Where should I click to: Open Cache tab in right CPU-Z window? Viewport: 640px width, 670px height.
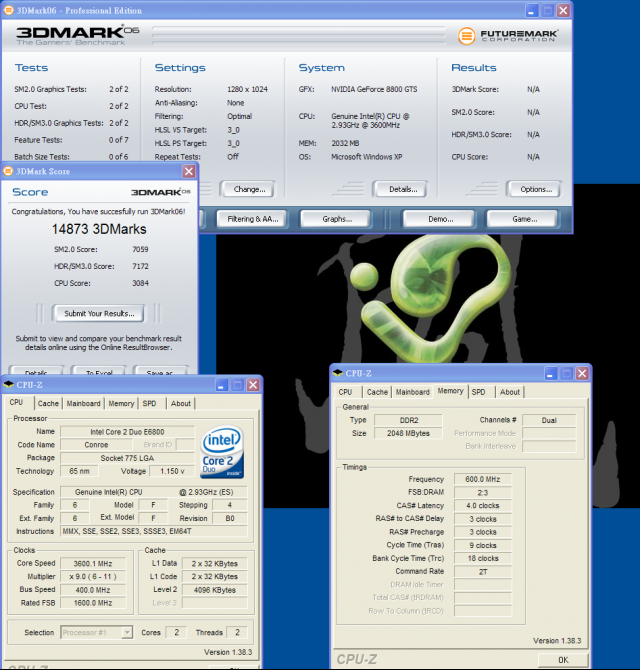tap(377, 392)
